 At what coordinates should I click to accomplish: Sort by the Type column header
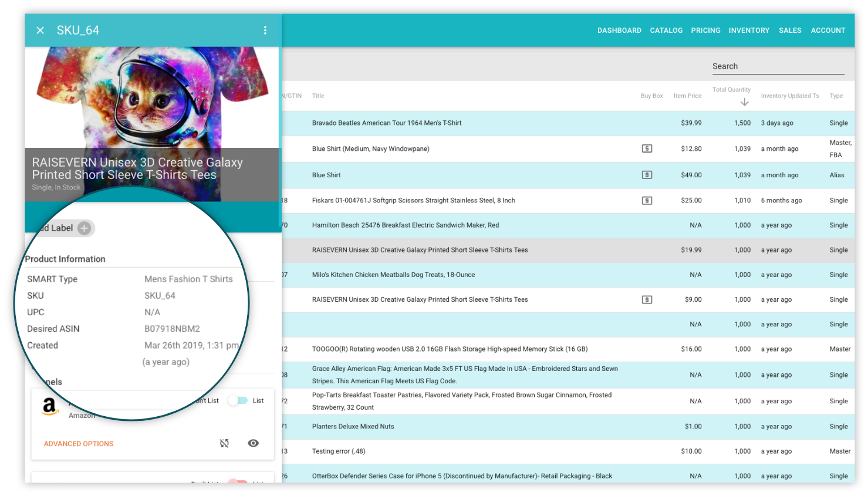(836, 96)
